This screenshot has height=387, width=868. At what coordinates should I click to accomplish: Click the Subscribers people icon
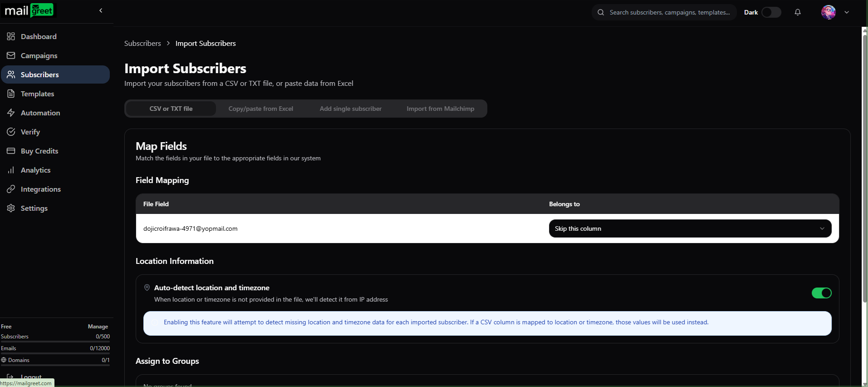[11, 74]
